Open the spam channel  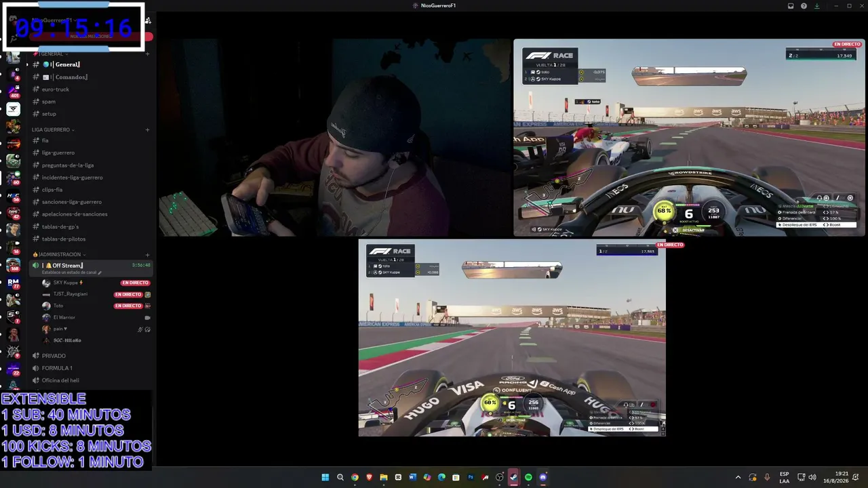pos(92,102)
